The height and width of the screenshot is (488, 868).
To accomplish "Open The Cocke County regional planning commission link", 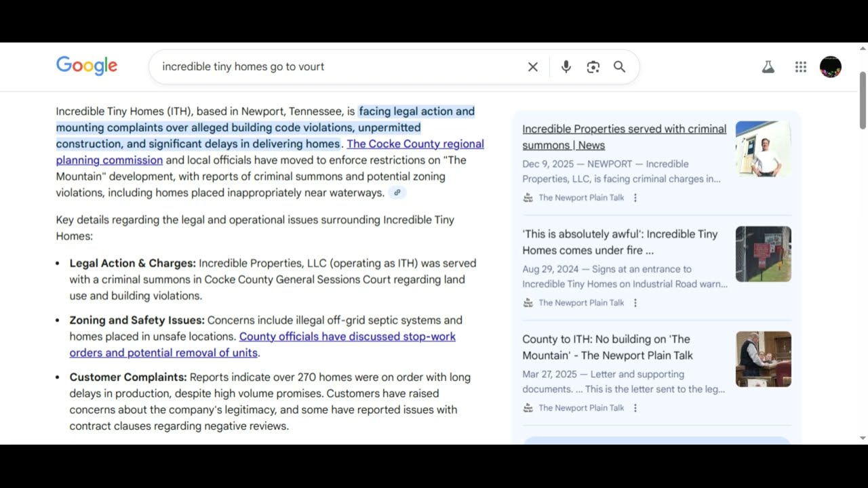I will (270, 152).
